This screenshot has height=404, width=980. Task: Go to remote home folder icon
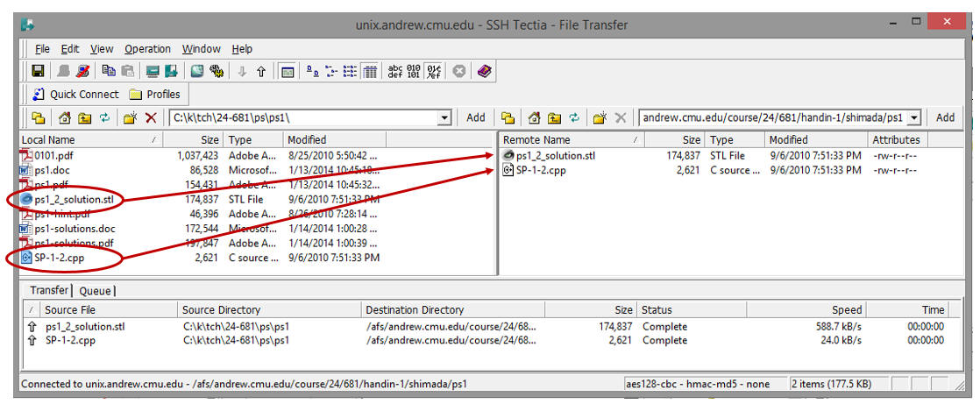pyautogui.click(x=534, y=117)
